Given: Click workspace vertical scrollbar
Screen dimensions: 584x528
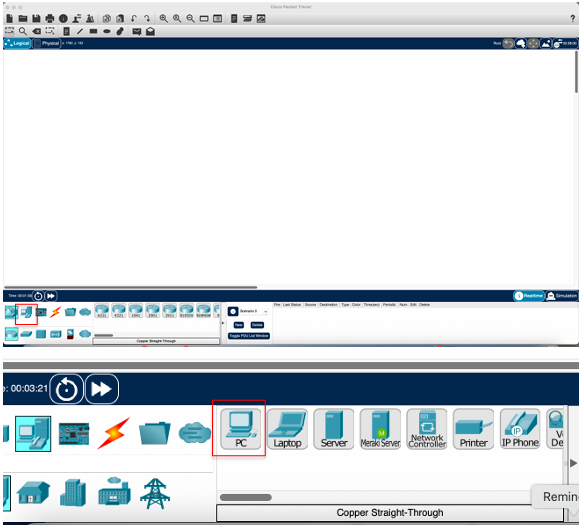Looking at the screenshot, I should (577, 72).
